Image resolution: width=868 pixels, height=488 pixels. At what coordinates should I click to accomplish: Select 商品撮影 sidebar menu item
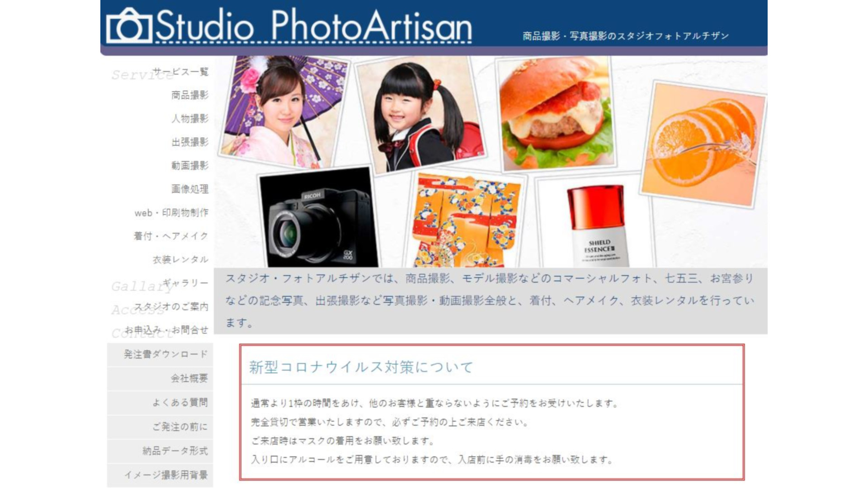pos(190,95)
